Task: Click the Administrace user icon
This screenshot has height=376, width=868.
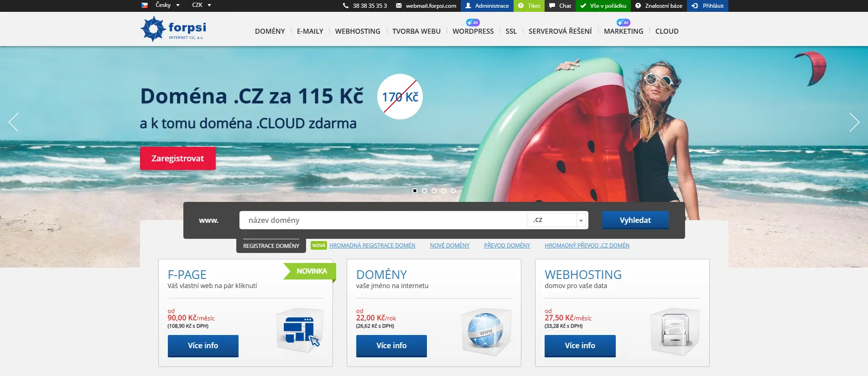Action: 468,6
